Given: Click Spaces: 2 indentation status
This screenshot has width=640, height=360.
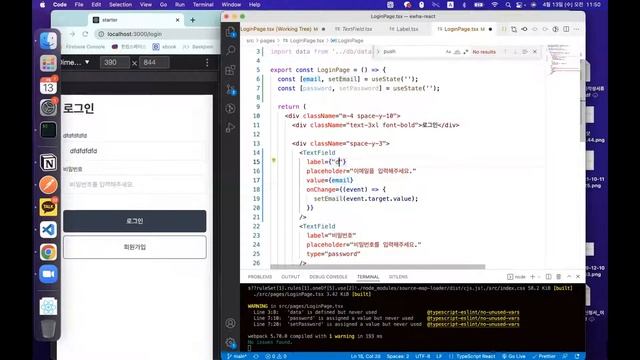Looking at the screenshot, I should [x=398, y=356].
